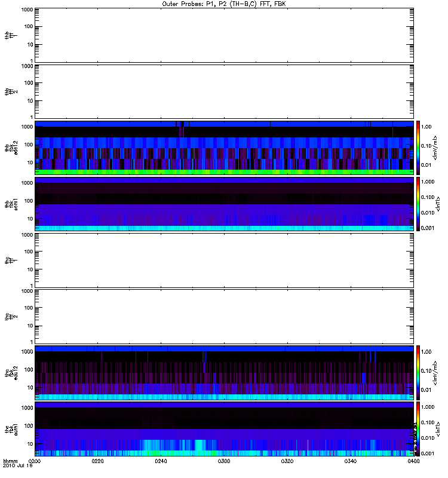Image resolution: width=448 pixels, height=478 pixels.
Task: Click the date label '2010 Jul 16'
Action: point(18,465)
